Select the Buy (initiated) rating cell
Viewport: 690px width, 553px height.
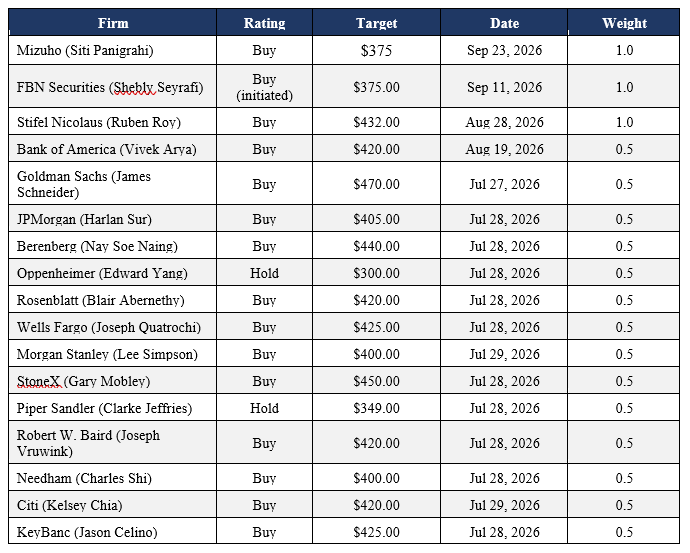tap(264, 87)
